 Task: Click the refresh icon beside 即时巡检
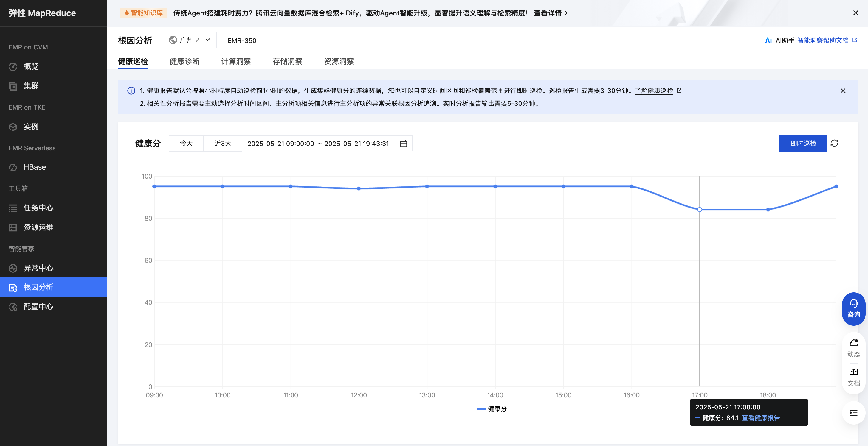click(834, 144)
